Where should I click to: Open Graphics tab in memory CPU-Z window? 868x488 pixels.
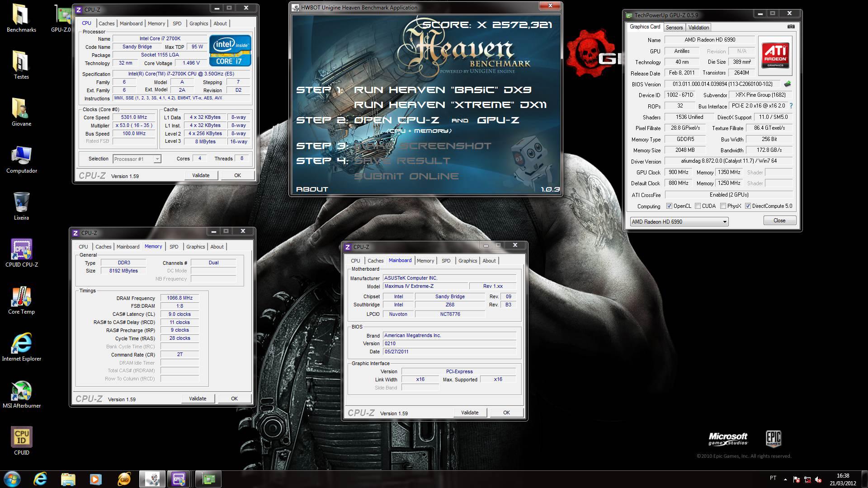(x=196, y=247)
